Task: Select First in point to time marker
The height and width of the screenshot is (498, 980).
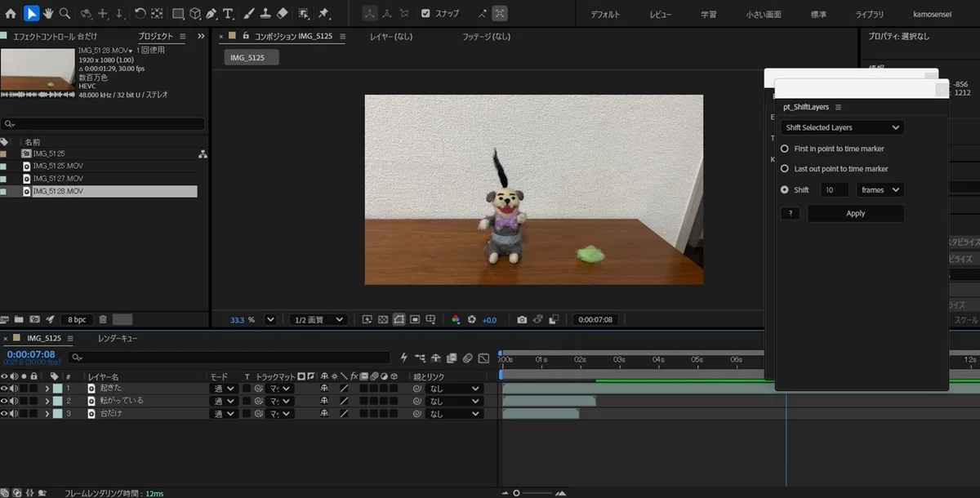Action: tap(785, 149)
